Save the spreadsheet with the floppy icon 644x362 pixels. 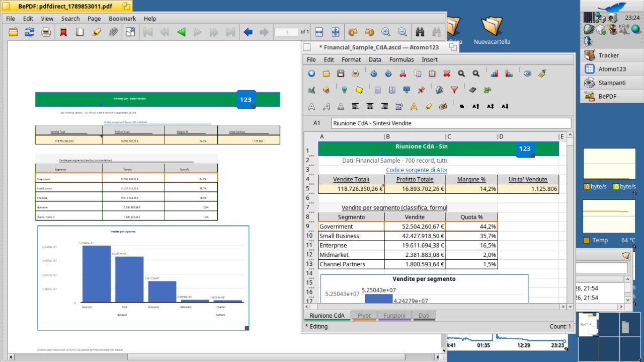coord(341,74)
